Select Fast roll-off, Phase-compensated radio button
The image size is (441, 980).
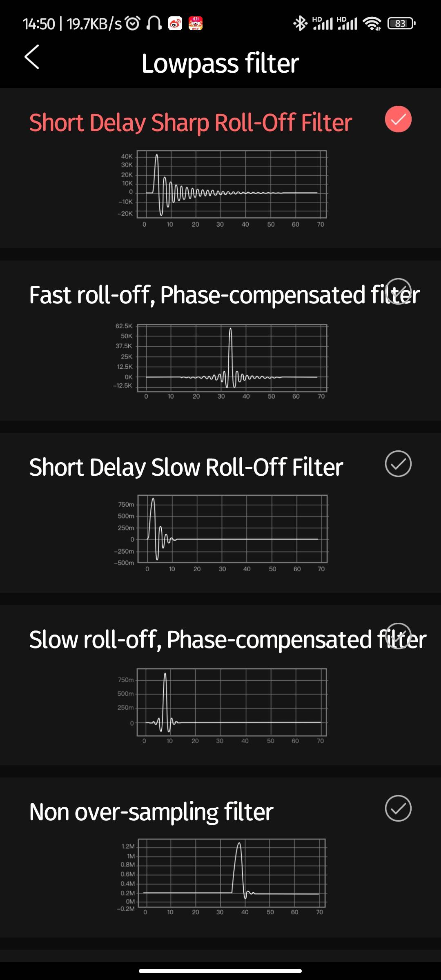398,292
